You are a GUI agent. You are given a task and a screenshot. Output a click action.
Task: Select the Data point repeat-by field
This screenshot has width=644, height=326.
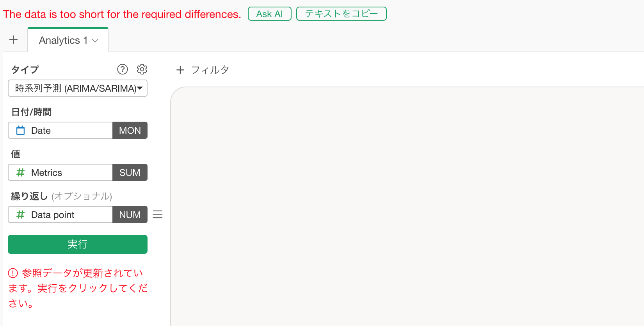click(60, 214)
